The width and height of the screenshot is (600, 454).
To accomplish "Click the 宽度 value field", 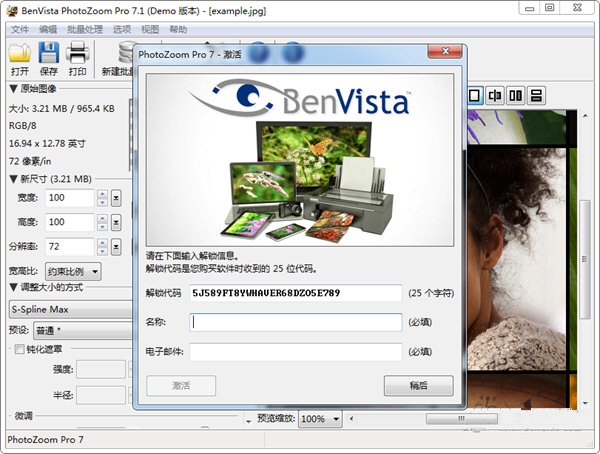I will (70, 198).
